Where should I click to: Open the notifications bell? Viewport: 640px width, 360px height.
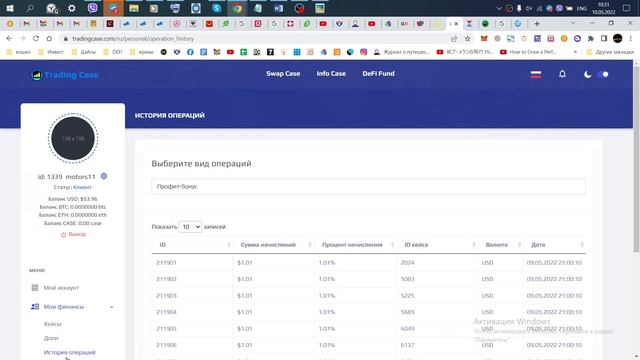(x=562, y=74)
